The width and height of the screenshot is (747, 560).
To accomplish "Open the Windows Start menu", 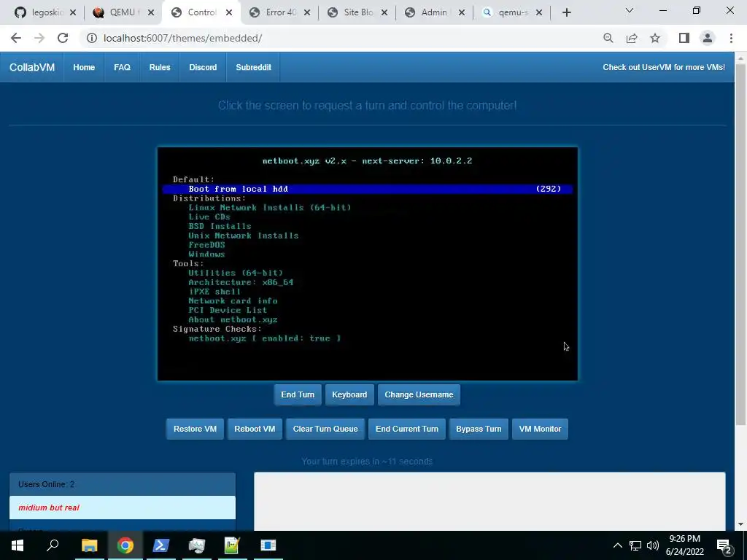I will [18, 545].
